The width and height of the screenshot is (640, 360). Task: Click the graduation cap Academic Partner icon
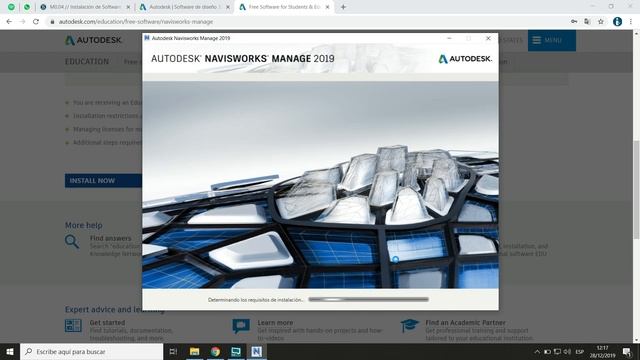409,325
